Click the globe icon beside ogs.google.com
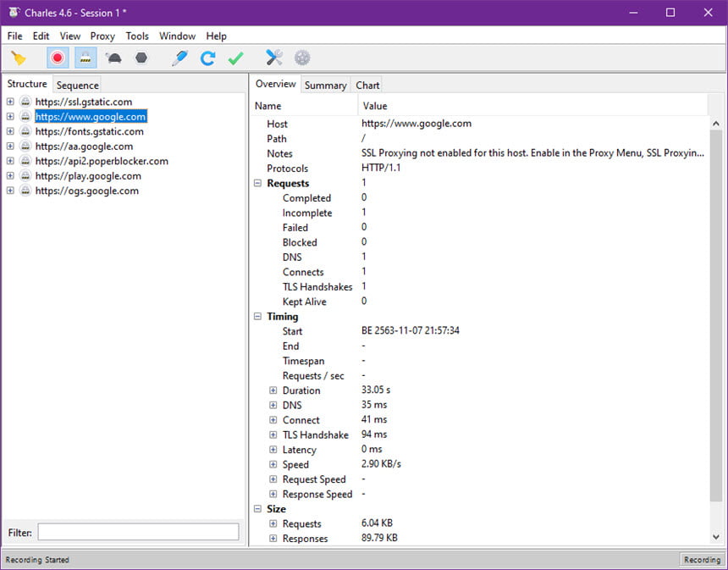 (x=25, y=191)
